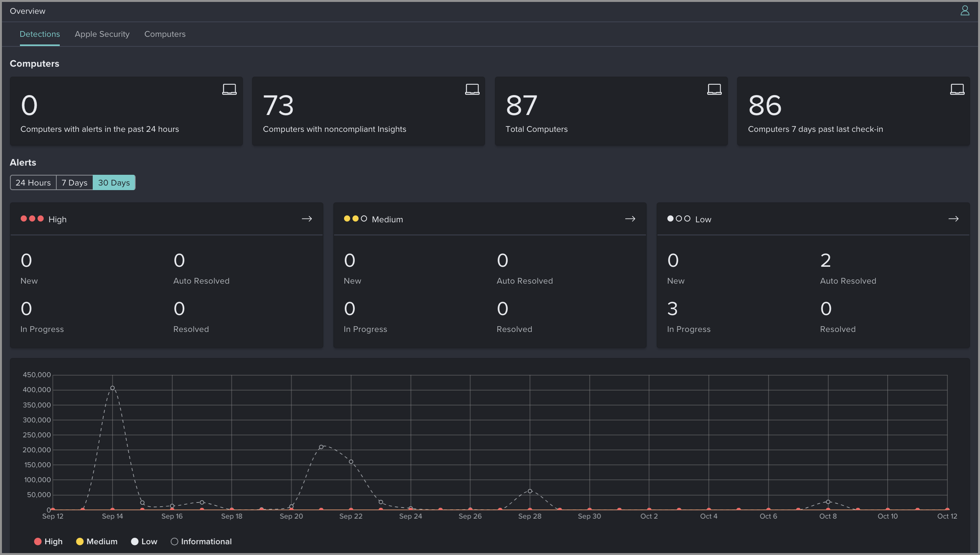Click laptop icon on 7 days past check-in card
980x555 pixels.
click(x=957, y=89)
